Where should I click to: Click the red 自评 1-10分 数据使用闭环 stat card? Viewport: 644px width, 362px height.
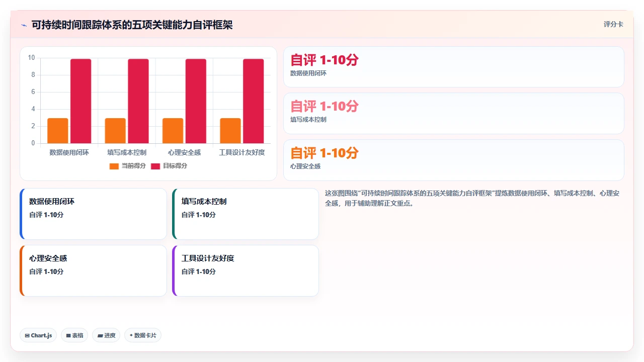(454, 67)
